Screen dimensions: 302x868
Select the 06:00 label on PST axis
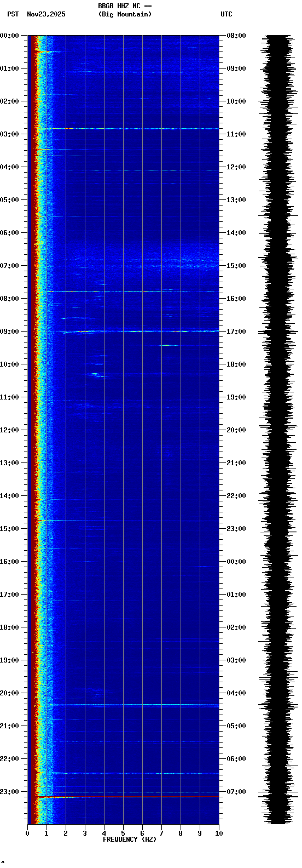point(9,233)
